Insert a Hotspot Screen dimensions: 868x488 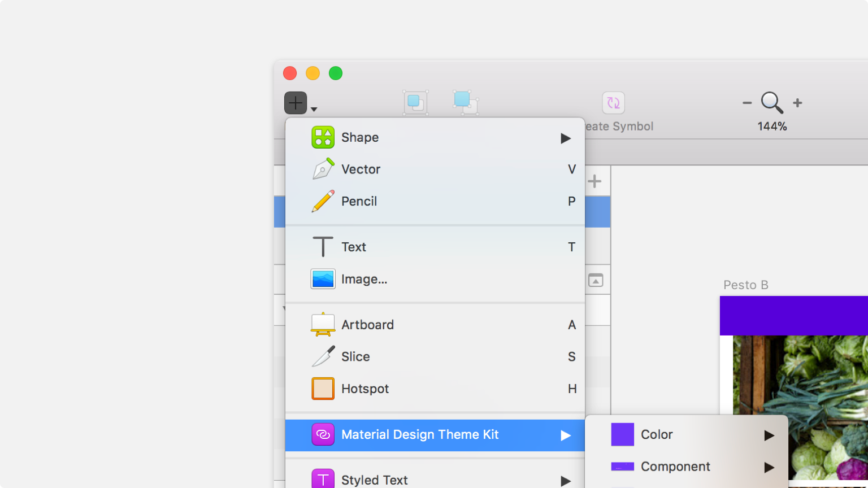click(x=364, y=389)
